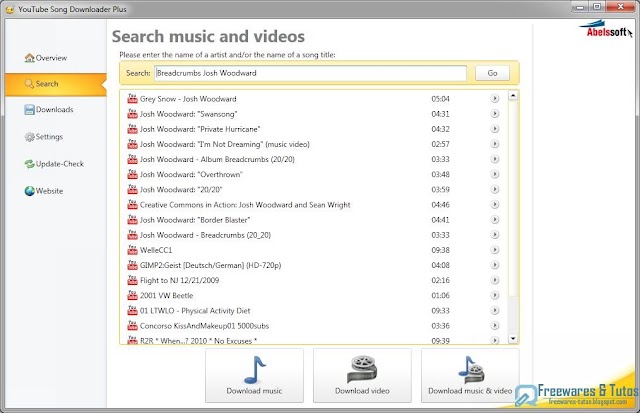Play preview of 01 LTWLO Physical Activity Diet

pyautogui.click(x=495, y=310)
